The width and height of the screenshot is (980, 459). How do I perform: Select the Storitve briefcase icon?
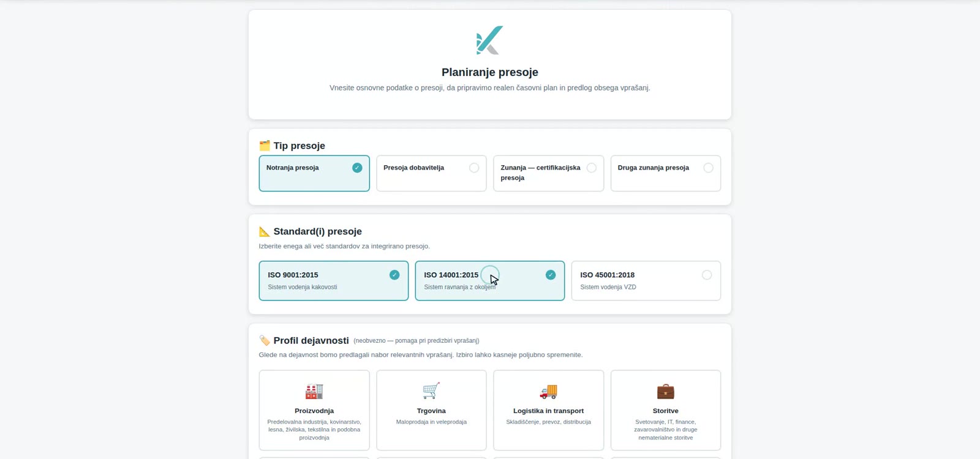point(665,391)
